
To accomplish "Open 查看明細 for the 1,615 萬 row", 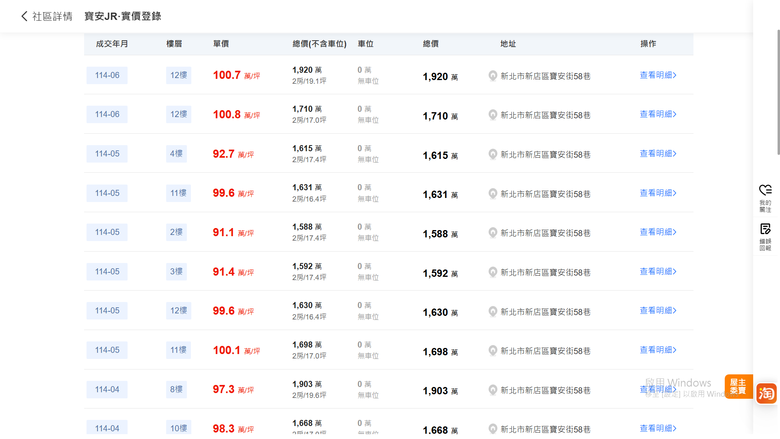I will [658, 154].
